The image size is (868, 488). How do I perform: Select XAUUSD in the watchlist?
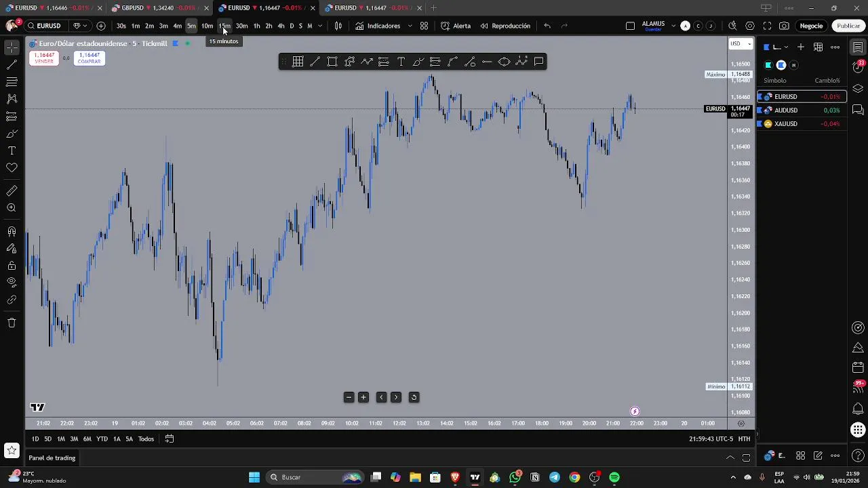pyautogui.click(x=802, y=123)
